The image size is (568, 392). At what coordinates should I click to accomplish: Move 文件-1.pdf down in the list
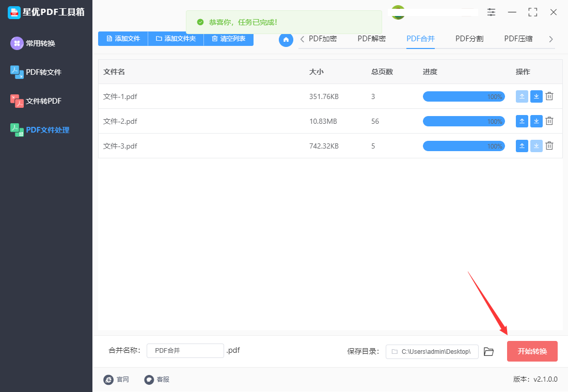536,96
